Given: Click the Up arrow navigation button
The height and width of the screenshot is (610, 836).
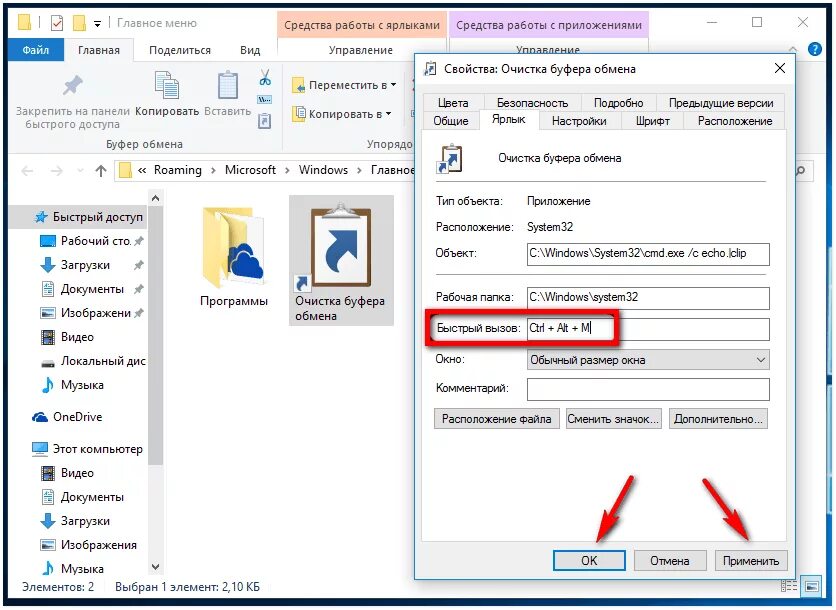Looking at the screenshot, I should [x=101, y=171].
